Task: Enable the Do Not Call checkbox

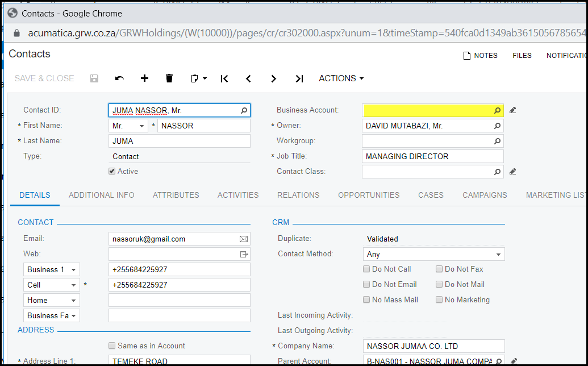Action: 367,269
